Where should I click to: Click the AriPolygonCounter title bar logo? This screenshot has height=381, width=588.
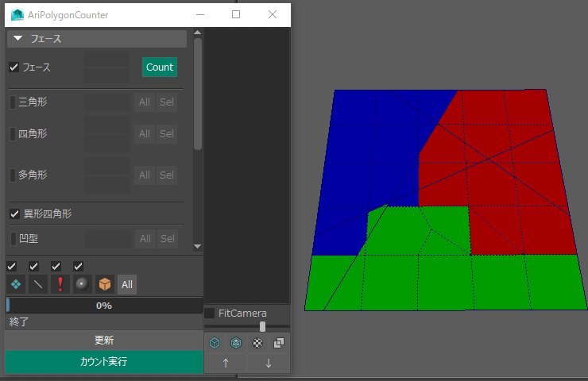click(x=17, y=15)
